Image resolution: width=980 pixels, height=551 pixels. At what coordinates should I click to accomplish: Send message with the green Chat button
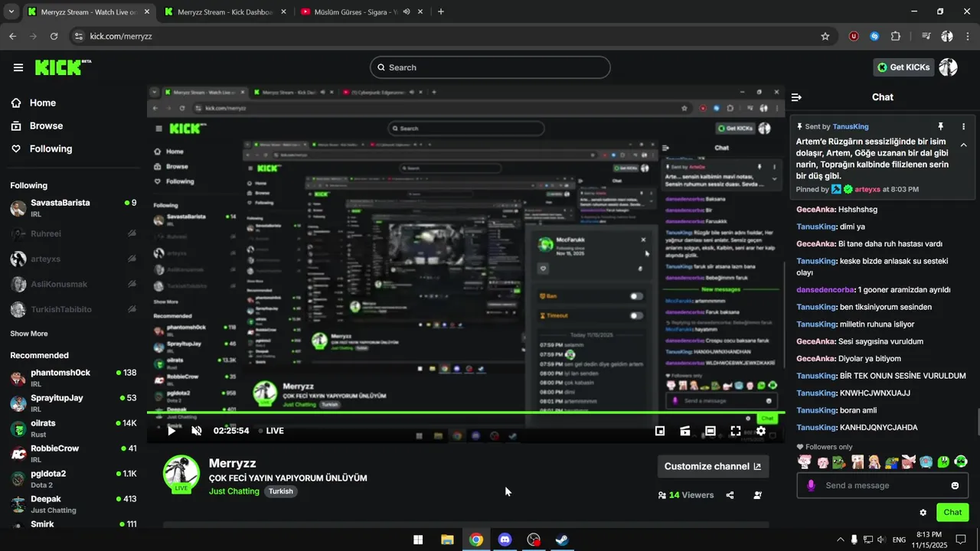pyautogui.click(x=952, y=513)
